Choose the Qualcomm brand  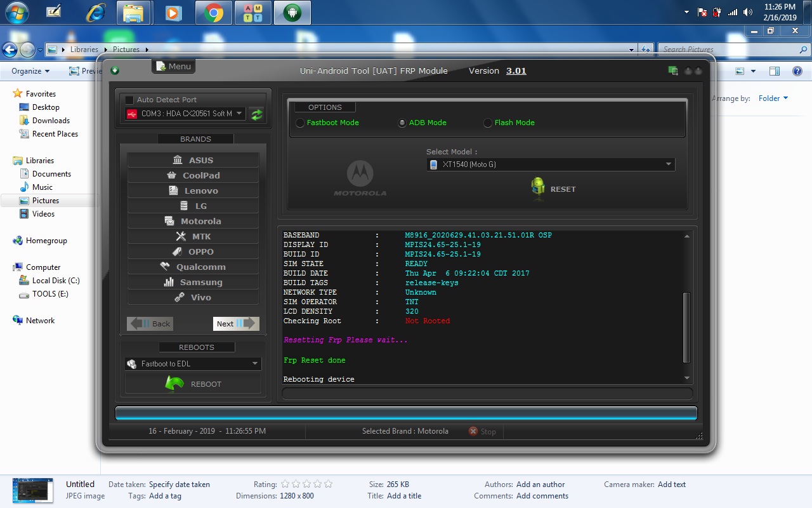[x=193, y=267]
